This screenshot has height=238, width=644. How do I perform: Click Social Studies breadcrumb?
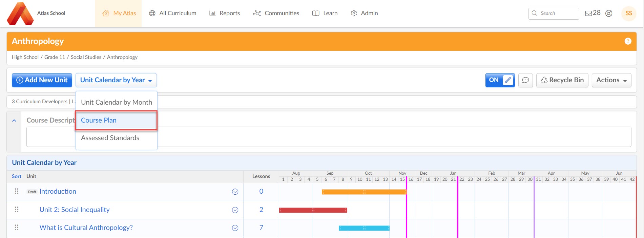86,57
